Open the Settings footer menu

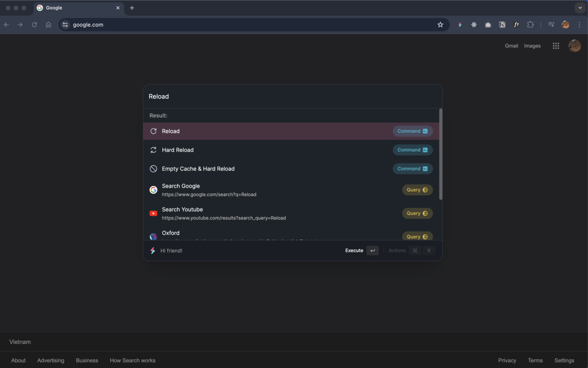[x=564, y=361]
